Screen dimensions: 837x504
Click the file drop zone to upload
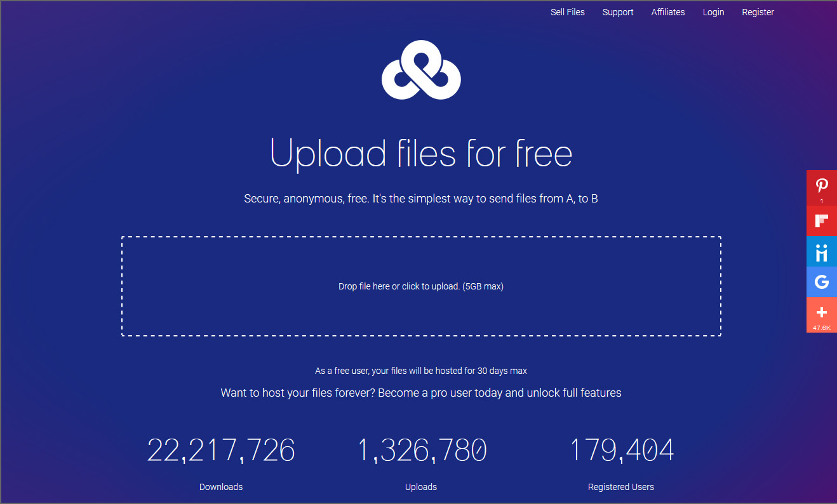421,286
